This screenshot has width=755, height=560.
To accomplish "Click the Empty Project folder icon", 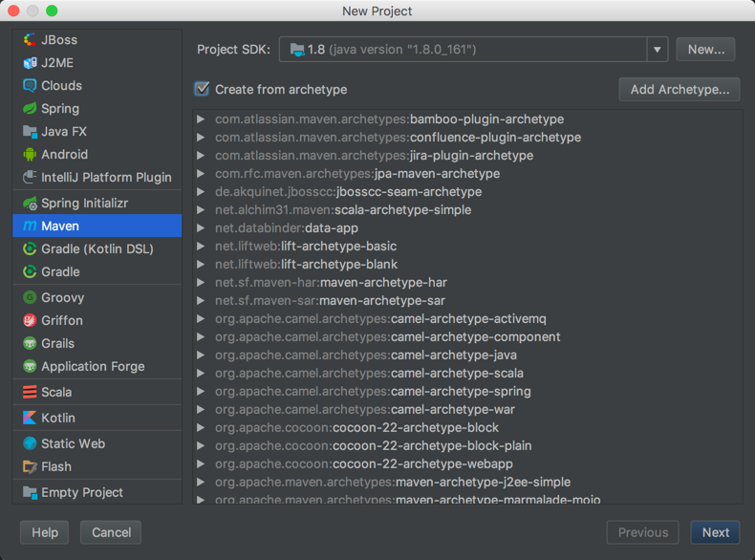I will [30, 492].
